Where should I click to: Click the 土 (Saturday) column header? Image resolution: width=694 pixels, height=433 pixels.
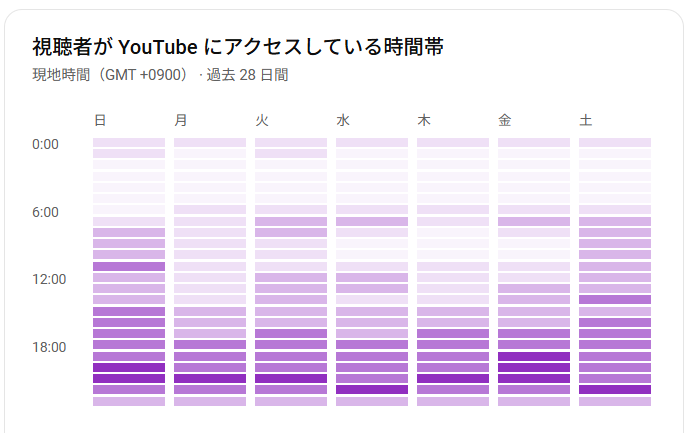586,120
